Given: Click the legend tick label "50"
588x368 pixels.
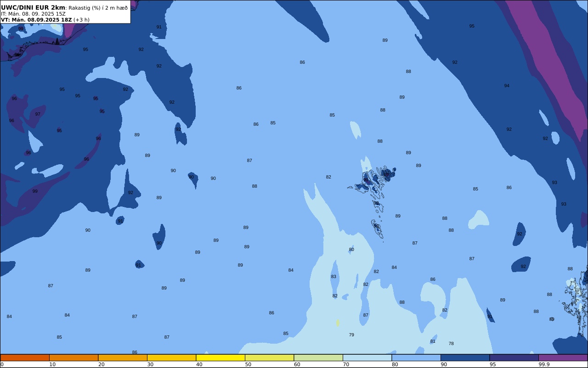Looking at the screenshot, I should click(x=248, y=364).
